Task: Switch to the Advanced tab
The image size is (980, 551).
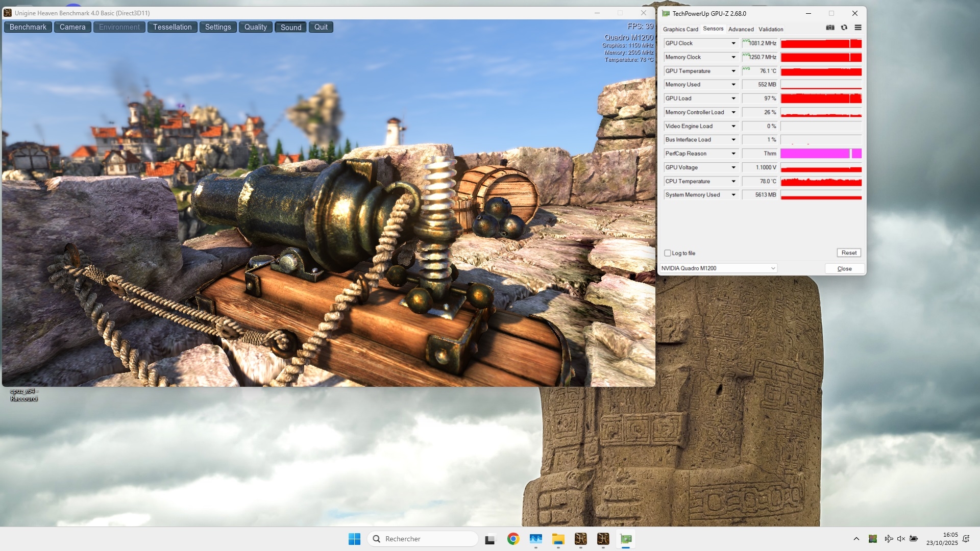Action: point(741,29)
